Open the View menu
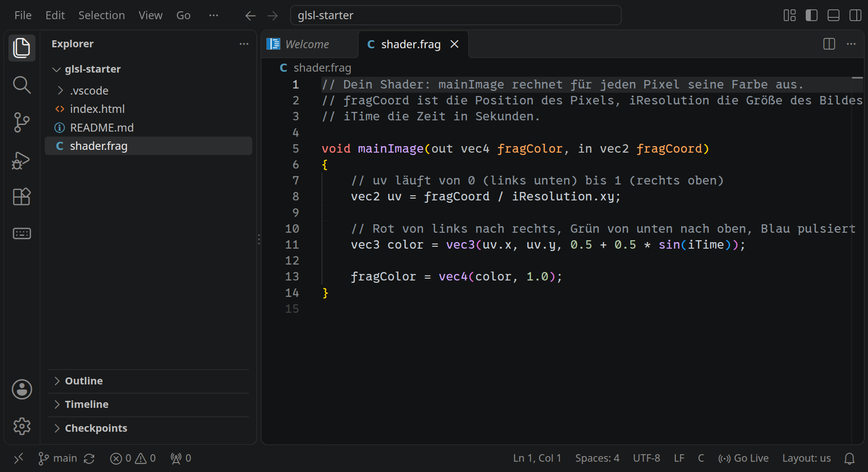 [x=150, y=15]
